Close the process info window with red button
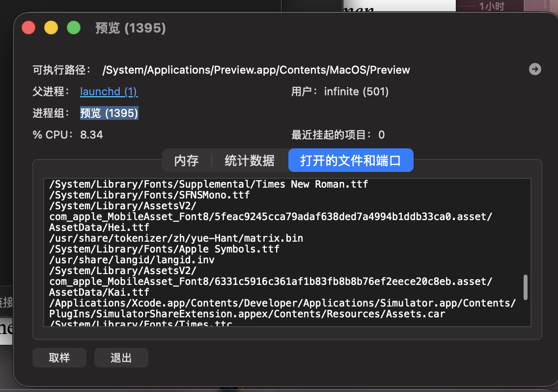 coord(28,28)
